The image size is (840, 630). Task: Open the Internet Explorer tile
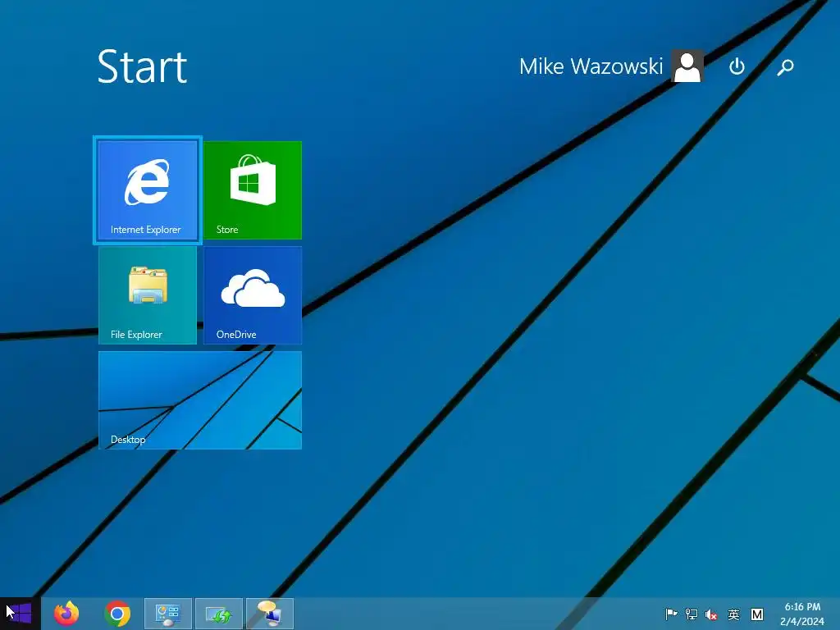click(x=148, y=190)
